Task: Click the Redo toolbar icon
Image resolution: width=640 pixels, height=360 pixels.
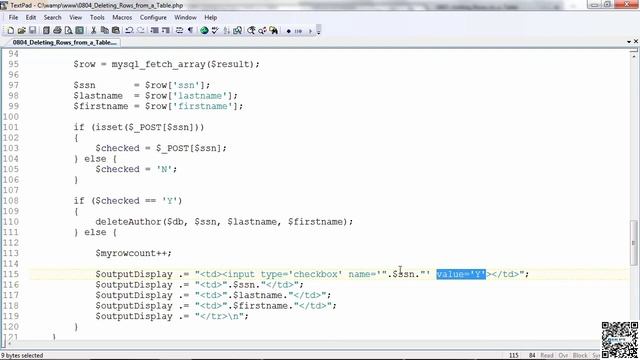Action: click(x=141, y=31)
